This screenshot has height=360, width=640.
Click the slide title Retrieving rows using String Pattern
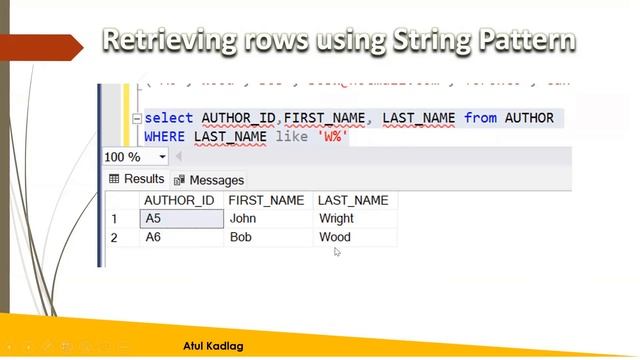339,40
